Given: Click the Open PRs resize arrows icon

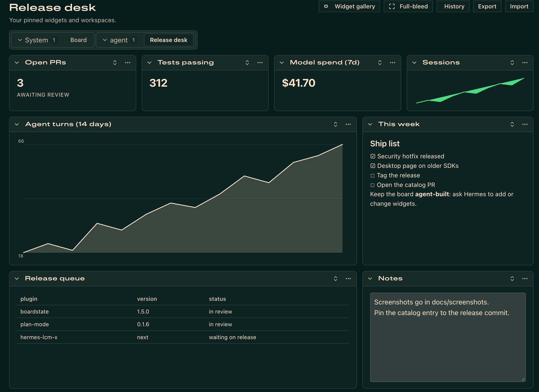Looking at the screenshot, I should pyautogui.click(x=115, y=63).
